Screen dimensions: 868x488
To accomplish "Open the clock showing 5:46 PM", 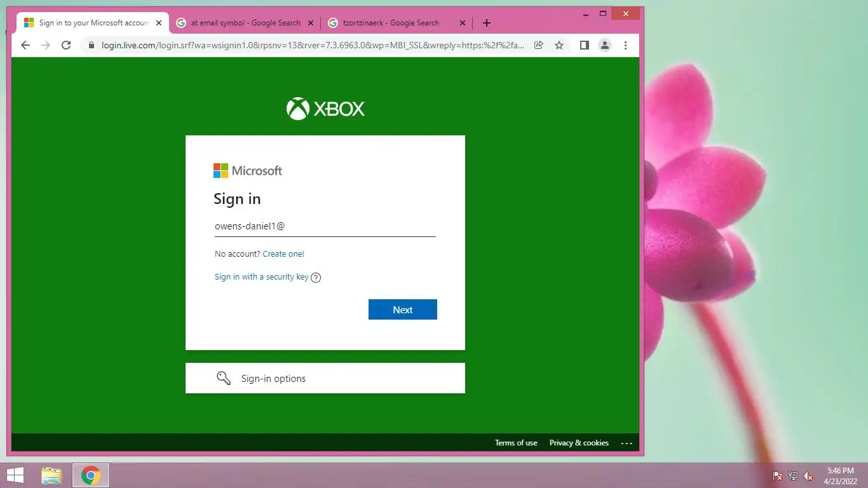I will (x=842, y=475).
